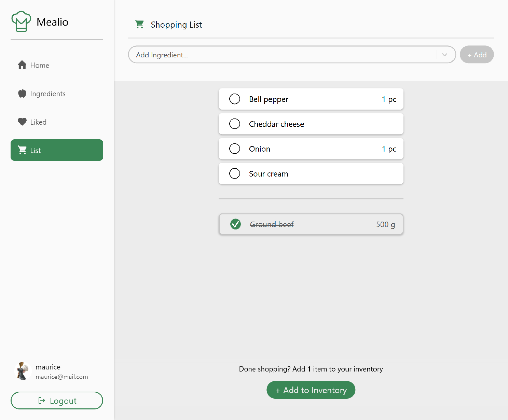This screenshot has width=508, height=420.
Task: Click the Mealio chef hat logo
Action: tap(21, 22)
